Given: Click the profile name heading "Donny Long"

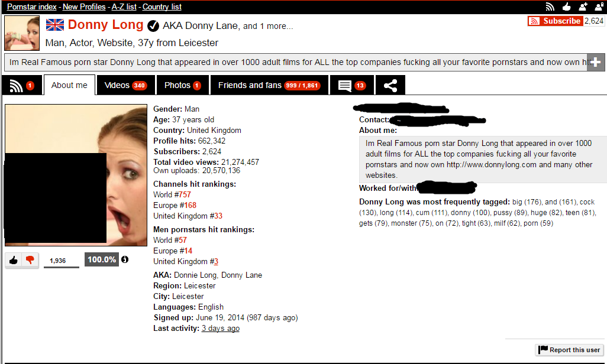Looking at the screenshot, I should pos(106,25).
